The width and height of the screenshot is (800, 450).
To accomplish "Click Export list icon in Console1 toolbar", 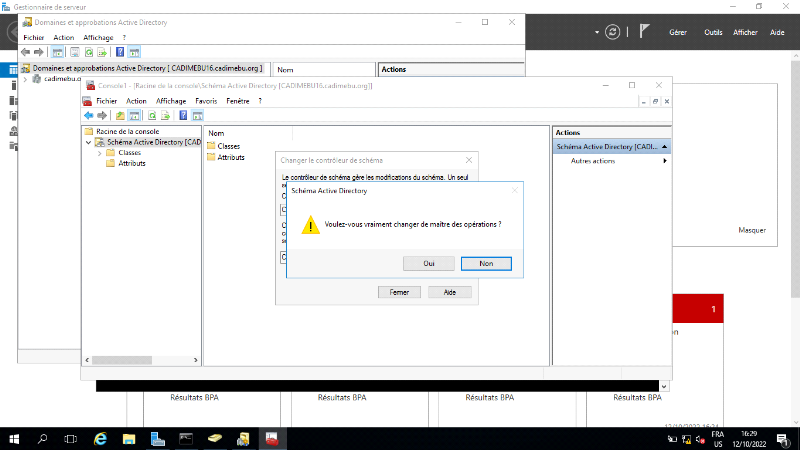I will (x=165, y=115).
